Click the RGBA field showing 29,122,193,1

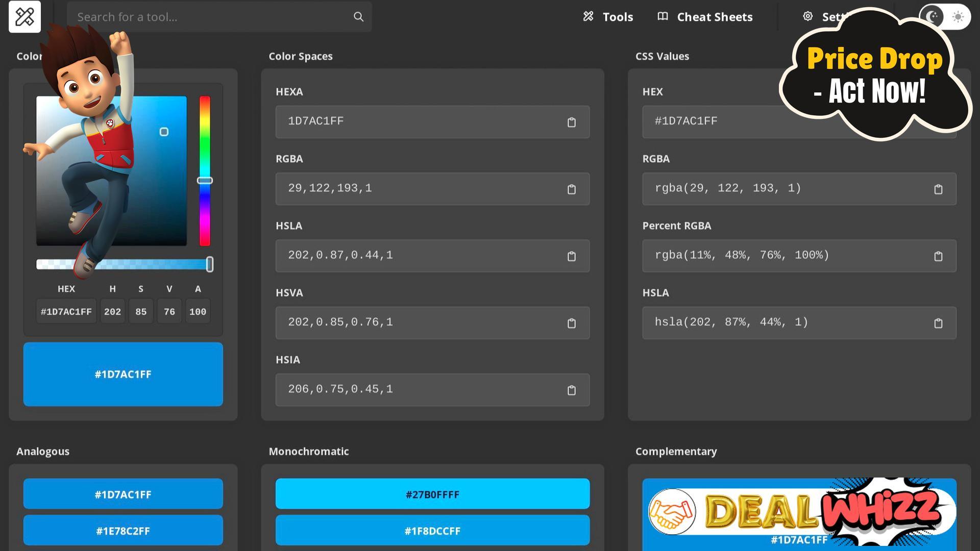[x=432, y=189]
